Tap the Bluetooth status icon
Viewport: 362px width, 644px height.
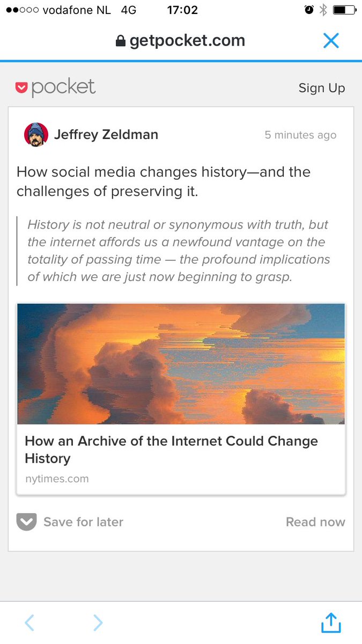[x=323, y=10]
